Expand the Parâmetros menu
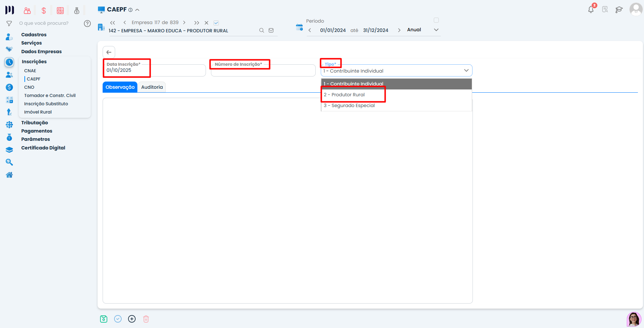 click(36, 139)
